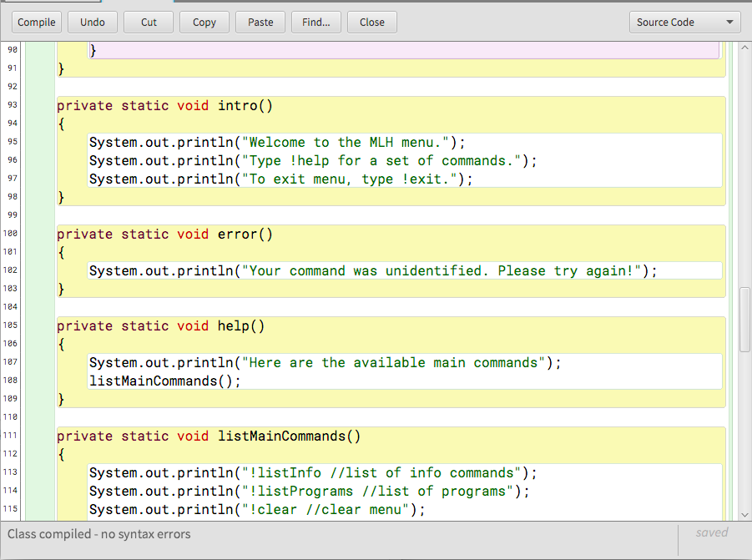Click "Class compiled - no syntax errors" status message
Viewport: 752px width, 560px height.
pyautogui.click(x=98, y=534)
